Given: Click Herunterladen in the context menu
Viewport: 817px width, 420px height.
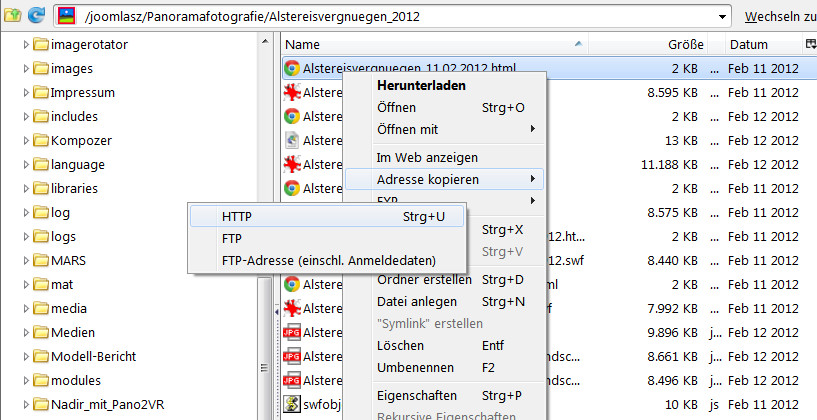Looking at the screenshot, I should click(x=420, y=86).
